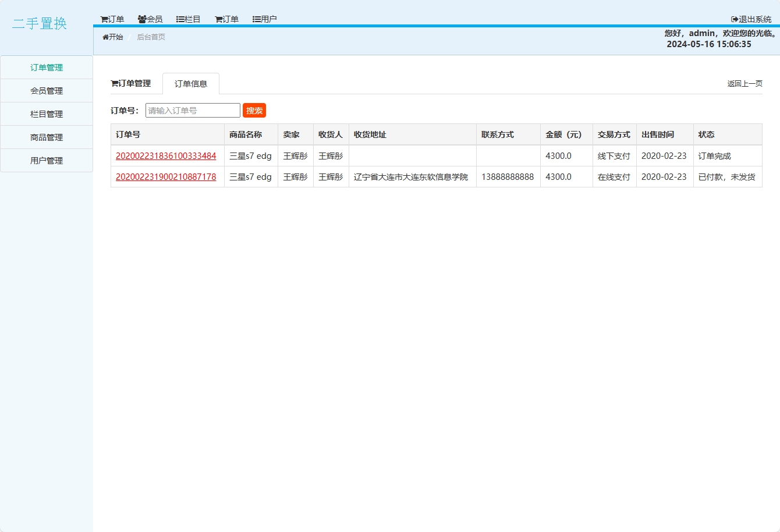Click the cart icon on 订单管理 tab
This screenshot has width=780, height=532.
point(115,84)
